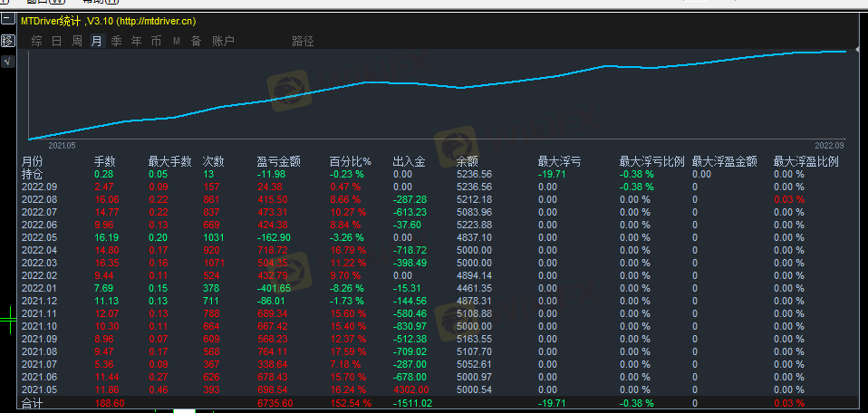Screen dimensions: 868x413
Task: Switch to the 日 daily tab
Action: [56, 41]
